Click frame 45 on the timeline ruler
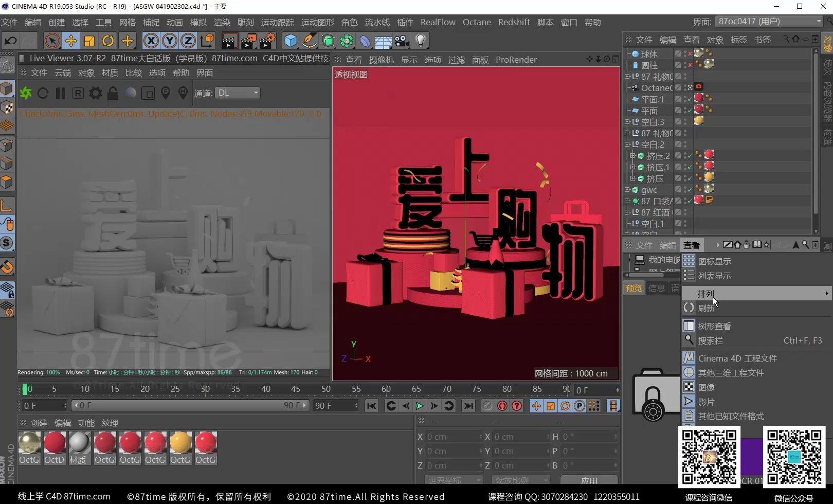Viewport: 833px width, 504px height. click(x=296, y=389)
